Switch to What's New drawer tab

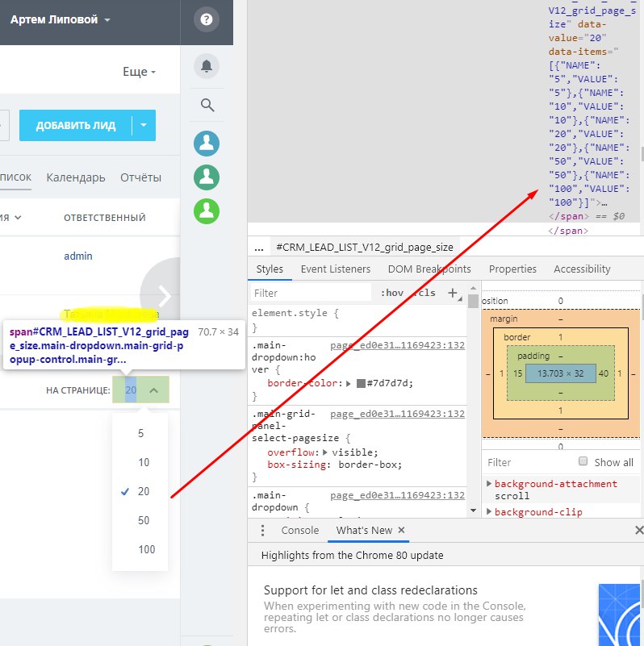click(364, 530)
